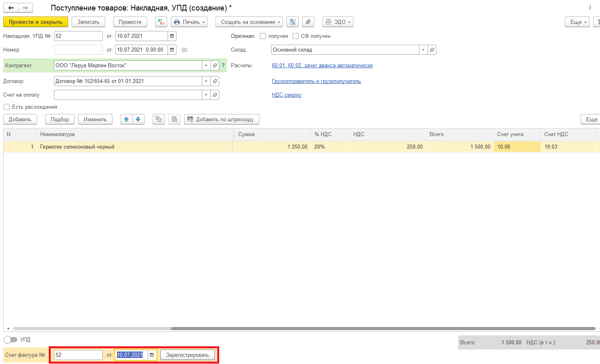The image size is (600, 364).
Task: Expand the Договор dropdown list
Action: (x=206, y=81)
